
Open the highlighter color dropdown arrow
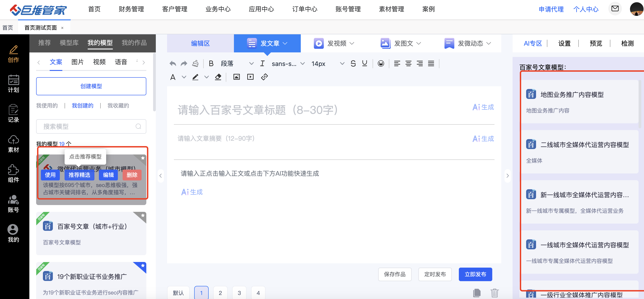click(x=206, y=77)
